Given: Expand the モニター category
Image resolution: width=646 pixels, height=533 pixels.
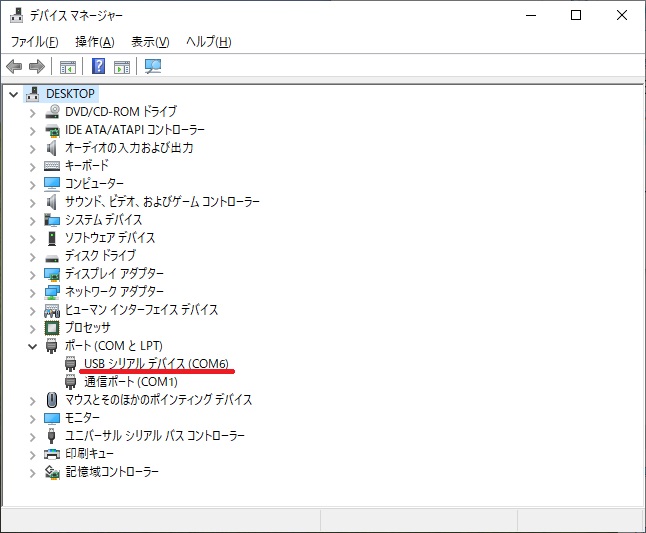Looking at the screenshot, I should pos(33,419).
